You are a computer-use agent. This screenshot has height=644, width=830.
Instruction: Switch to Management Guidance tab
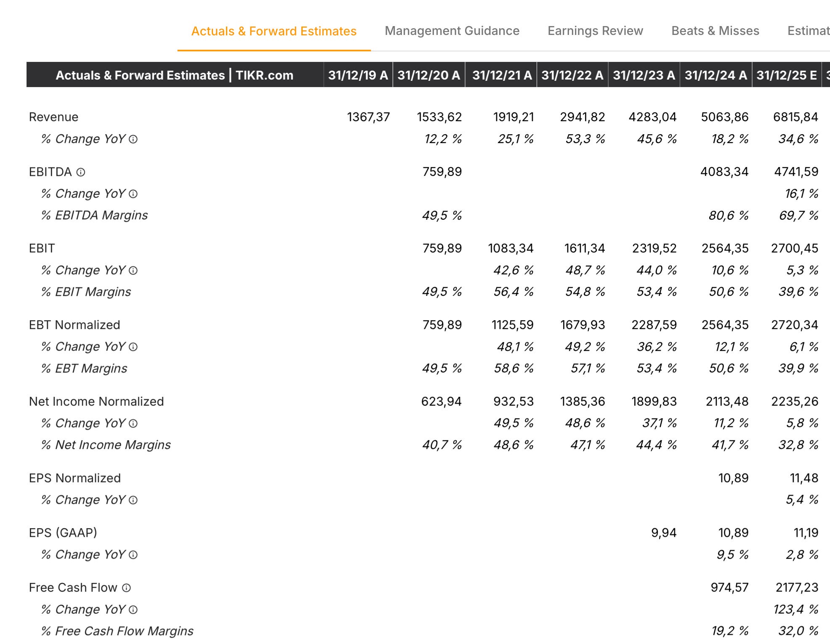(x=452, y=31)
